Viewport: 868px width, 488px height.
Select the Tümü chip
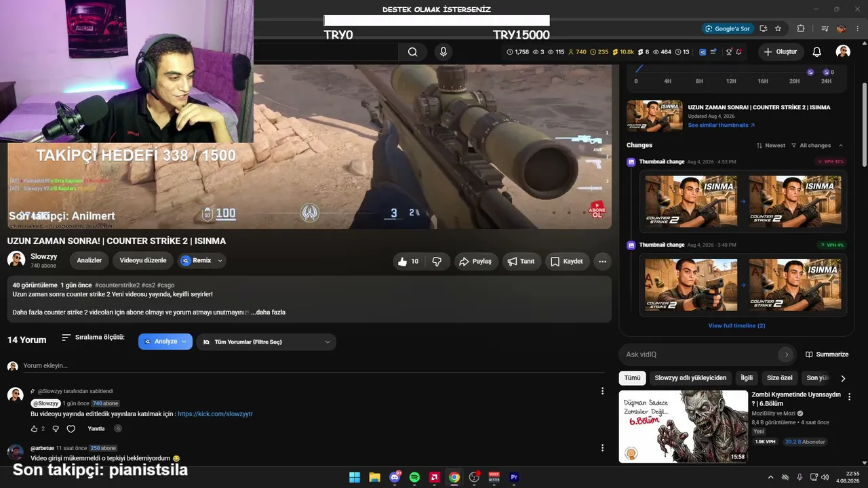tap(632, 378)
